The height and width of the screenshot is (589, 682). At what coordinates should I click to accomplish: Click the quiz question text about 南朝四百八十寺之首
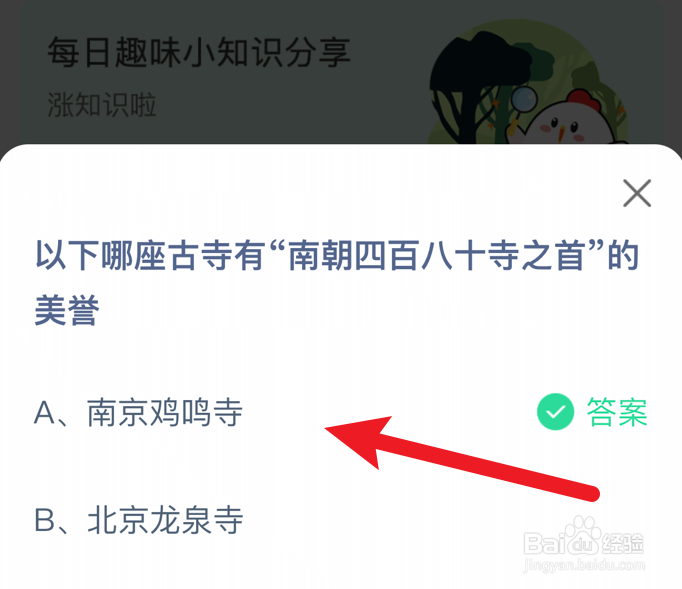coord(337,283)
